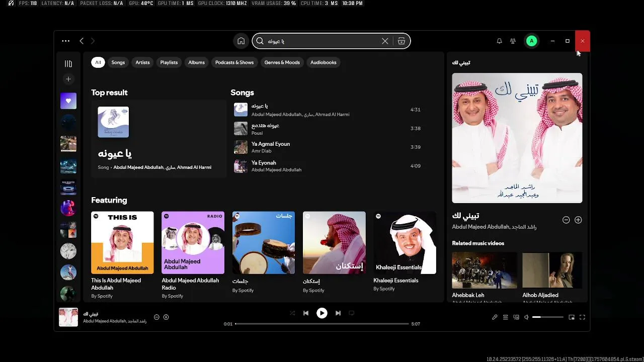Open the Liked Songs heart tile

[x=68, y=101]
